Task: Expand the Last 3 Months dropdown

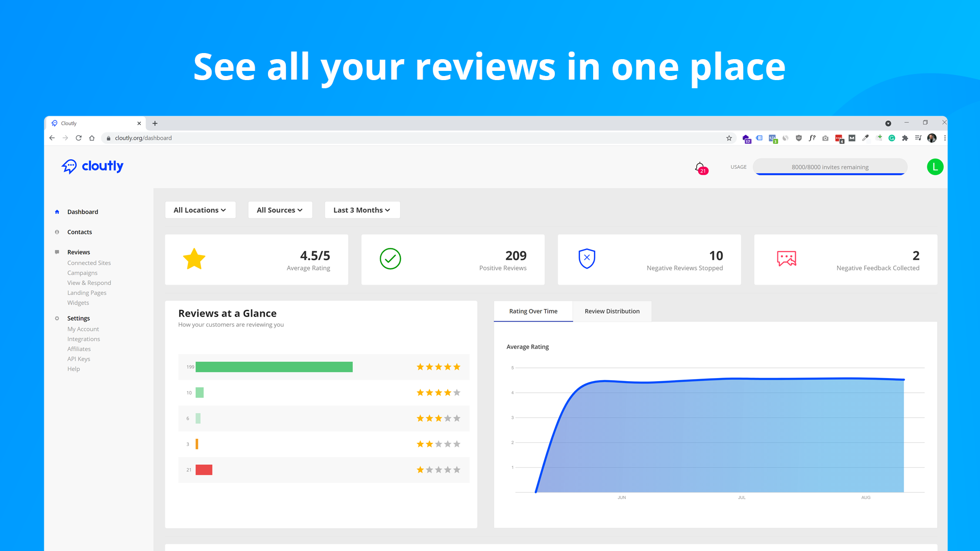Action: click(x=362, y=210)
